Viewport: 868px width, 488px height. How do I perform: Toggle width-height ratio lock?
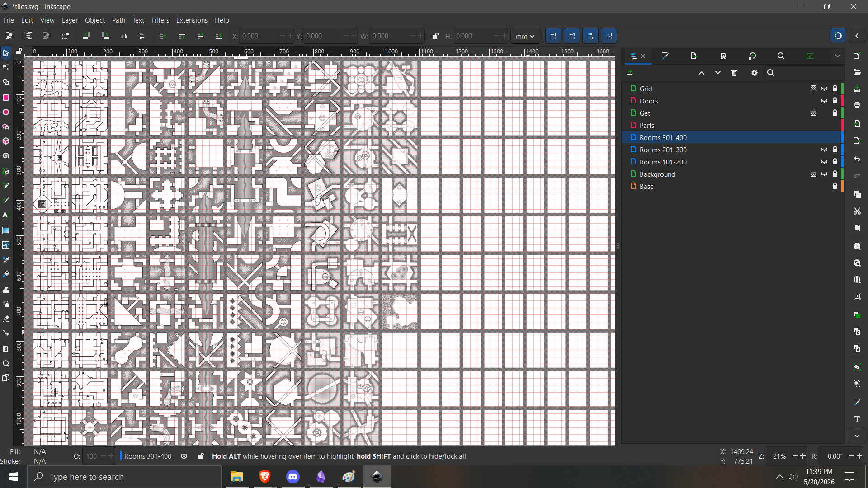pyautogui.click(x=435, y=36)
